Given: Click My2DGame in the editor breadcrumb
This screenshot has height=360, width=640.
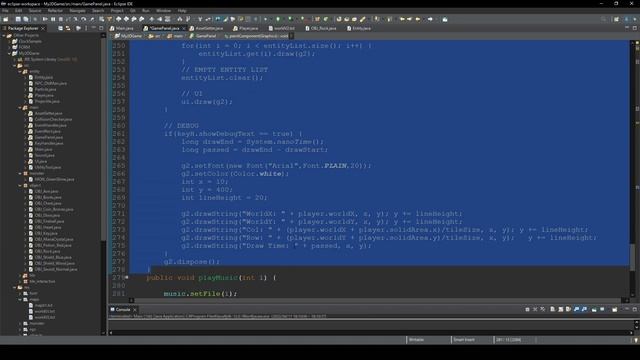Looking at the screenshot, I should point(129,36).
